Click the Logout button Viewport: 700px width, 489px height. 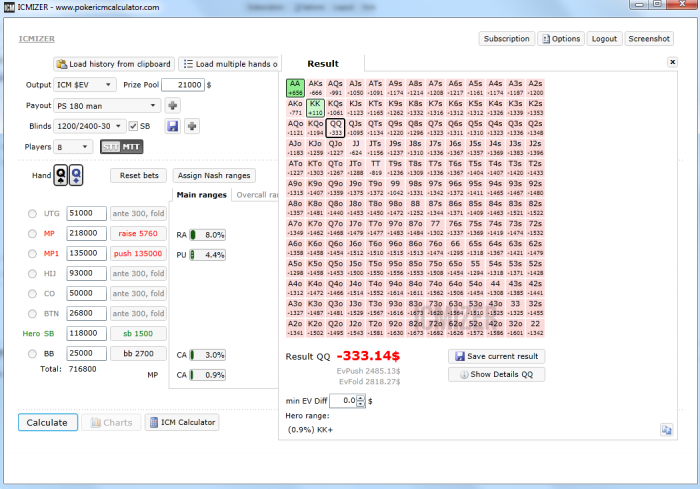click(604, 39)
